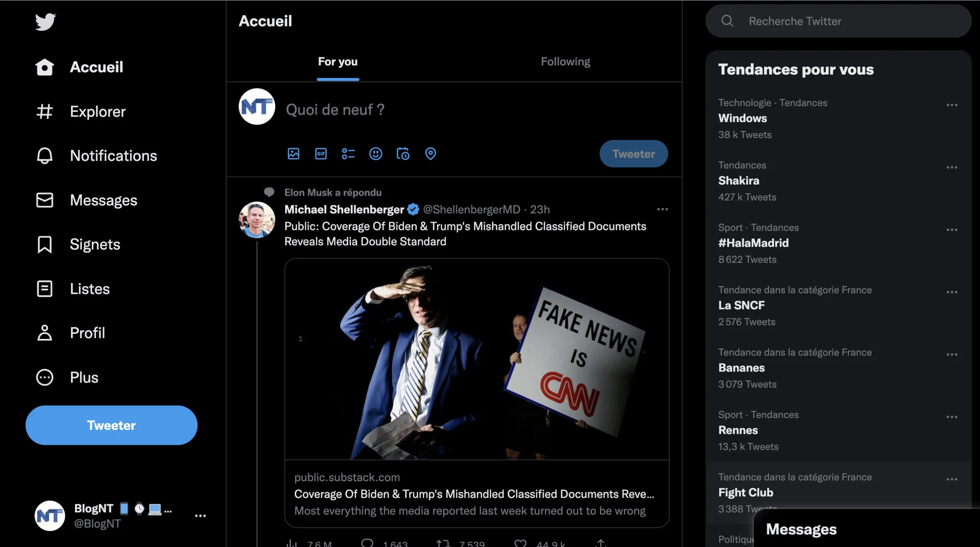Screen dimensions: 980x547
Task: Click the big Tweeter button in sidebar
Action: click(x=111, y=425)
